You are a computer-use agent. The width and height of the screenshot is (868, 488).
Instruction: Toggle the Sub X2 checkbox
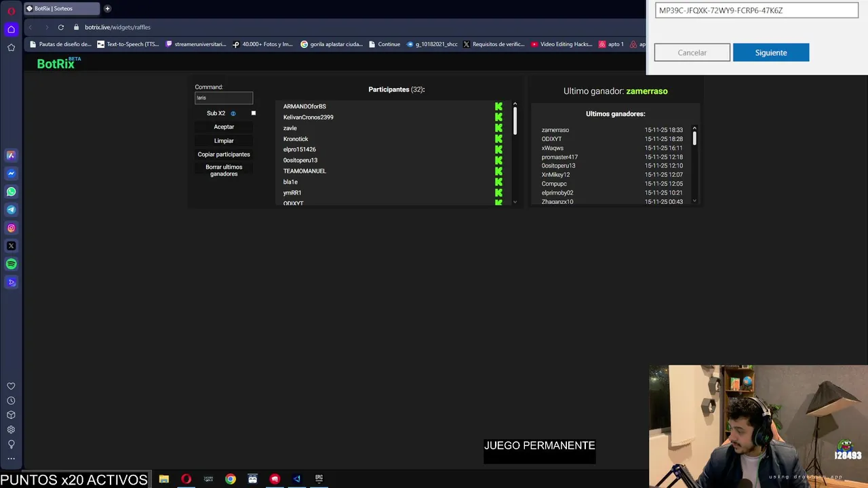click(254, 113)
